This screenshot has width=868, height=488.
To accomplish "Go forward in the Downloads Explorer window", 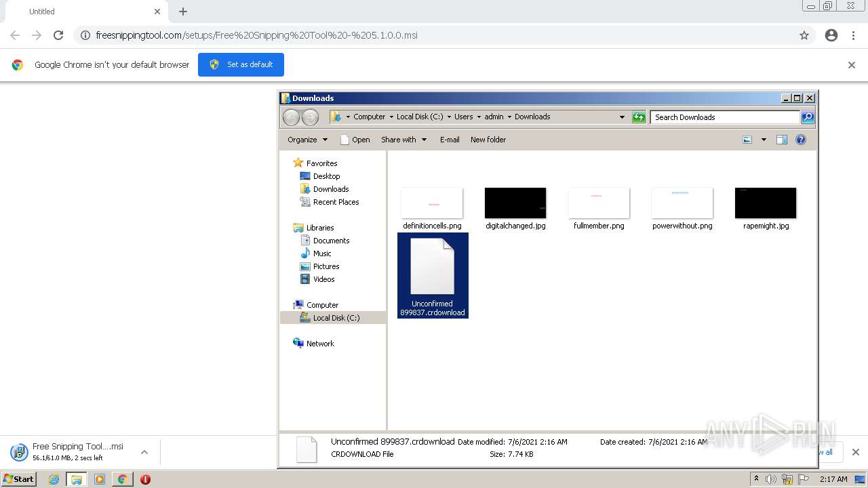I will [x=310, y=117].
